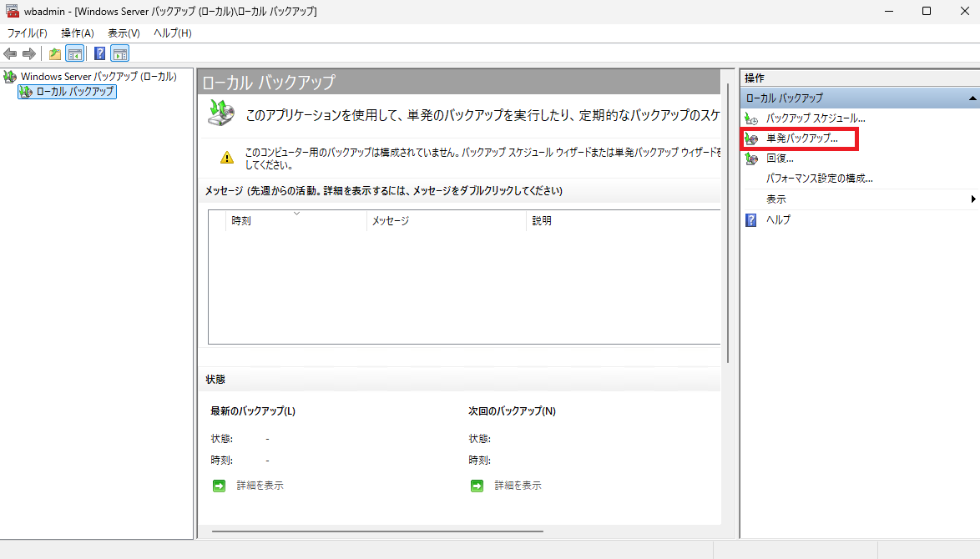Open ヘルプ in the actions pane
Viewport: 980px width, 559px height.
point(778,220)
